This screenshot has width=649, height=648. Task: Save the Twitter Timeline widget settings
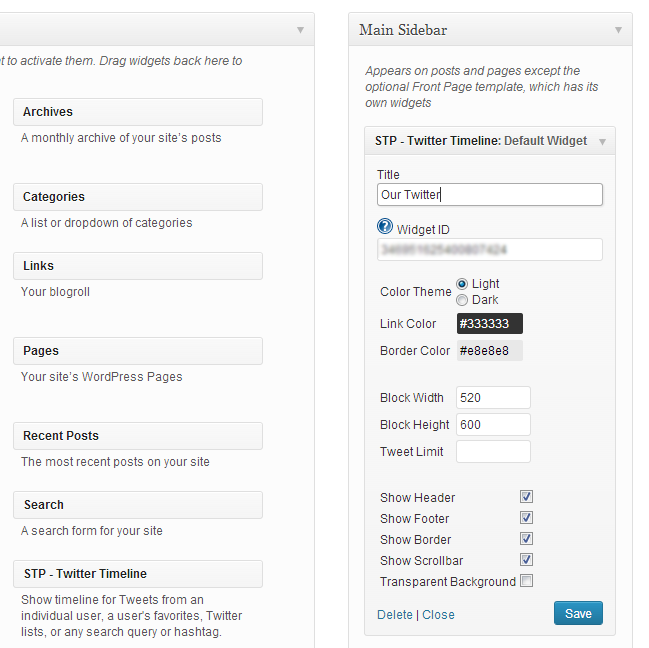pos(578,613)
